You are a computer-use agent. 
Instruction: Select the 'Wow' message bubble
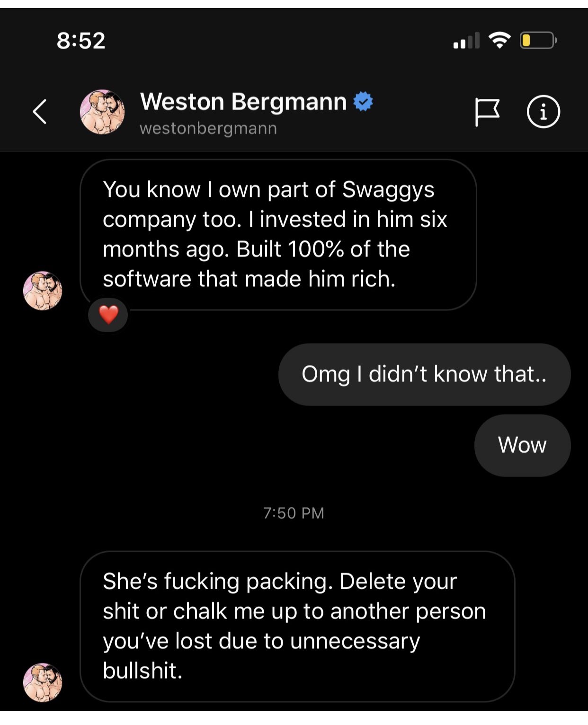[522, 445]
